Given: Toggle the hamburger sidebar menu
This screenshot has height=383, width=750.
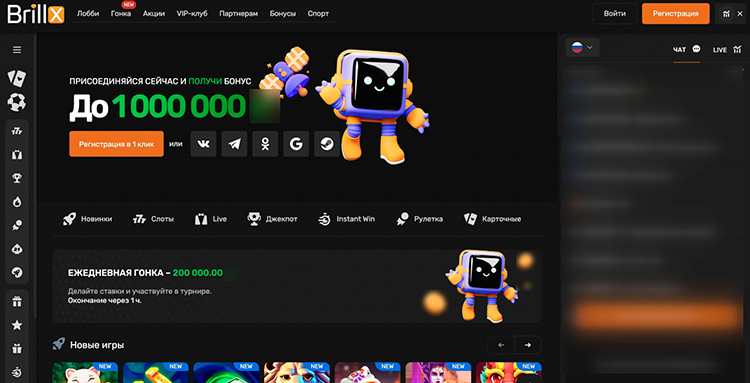Looking at the screenshot, I should click(17, 50).
